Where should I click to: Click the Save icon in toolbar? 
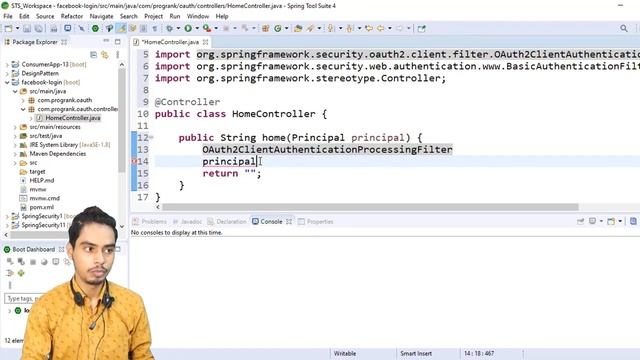(27, 28)
